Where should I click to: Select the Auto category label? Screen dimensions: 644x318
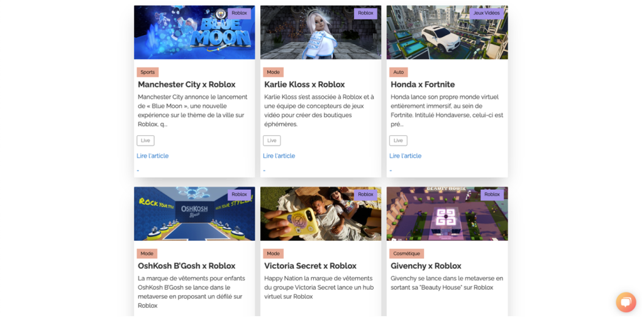point(398,72)
